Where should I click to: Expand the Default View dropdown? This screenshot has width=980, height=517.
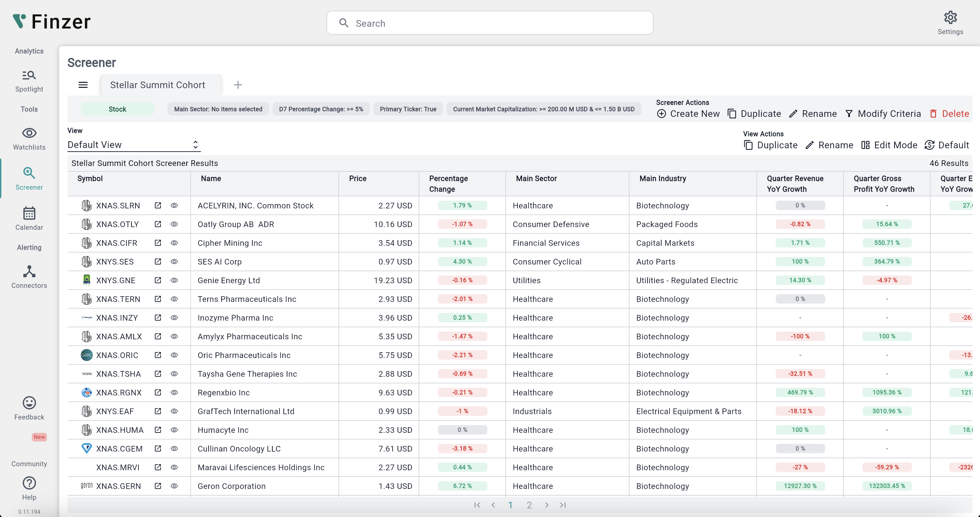coord(134,145)
